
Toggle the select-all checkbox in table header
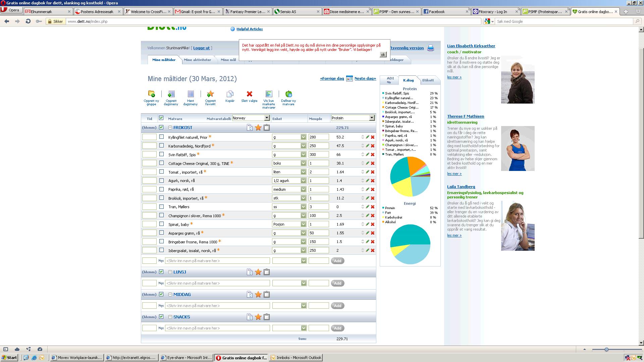(161, 118)
